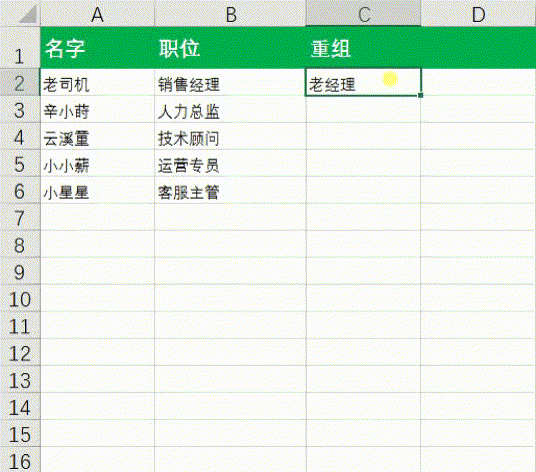Select row 16 header
The image size is (536, 472).
pyautogui.click(x=20, y=460)
